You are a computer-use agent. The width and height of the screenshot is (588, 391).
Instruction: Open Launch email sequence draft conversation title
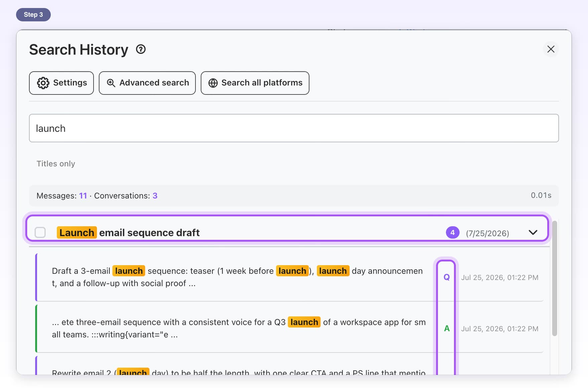point(128,232)
